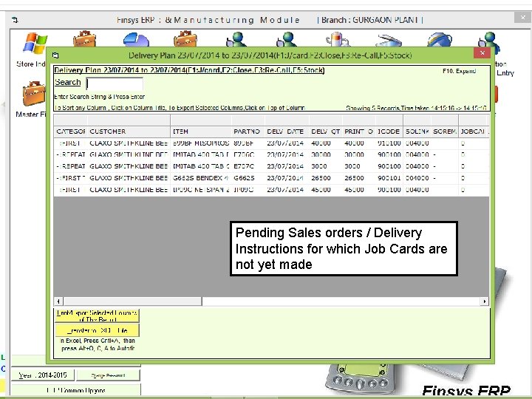Click the horizontal scrollbar right arrow

[484, 301]
